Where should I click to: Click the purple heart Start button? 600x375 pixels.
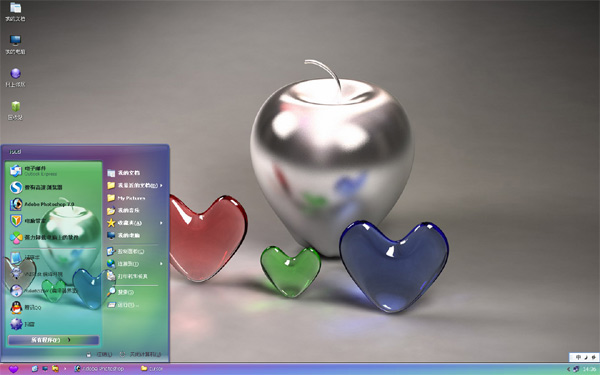click(x=13, y=369)
